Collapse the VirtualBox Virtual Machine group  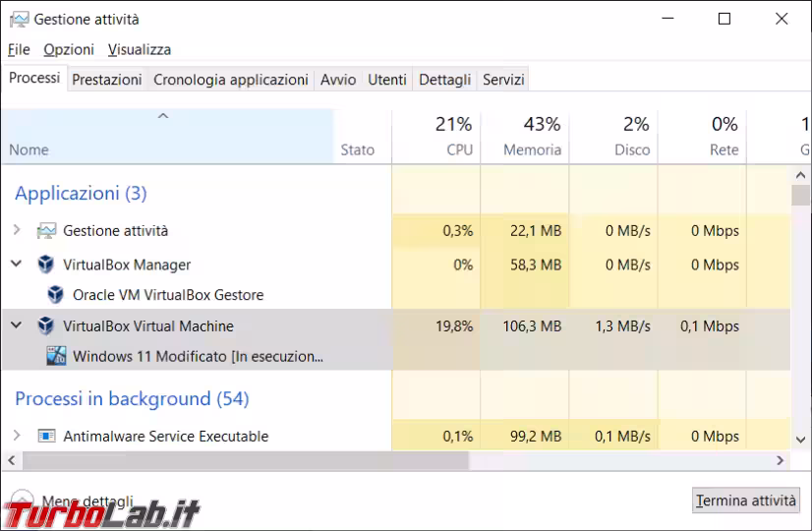pyautogui.click(x=16, y=325)
